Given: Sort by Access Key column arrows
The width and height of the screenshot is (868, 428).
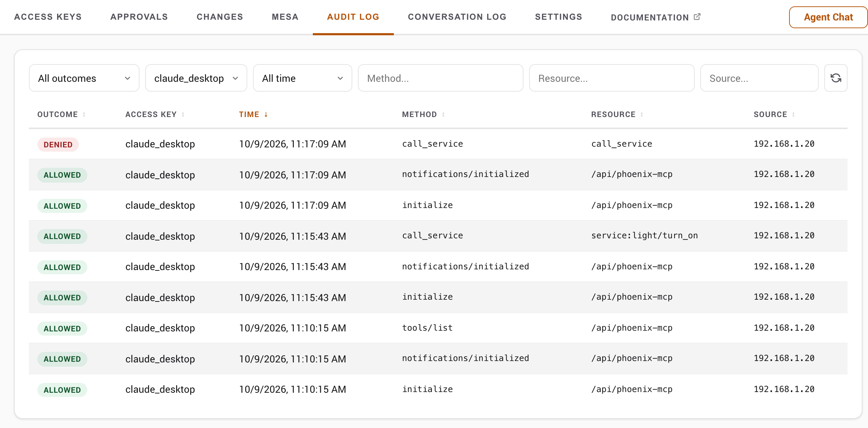Looking at the screenshot, I should pos(183,115).
